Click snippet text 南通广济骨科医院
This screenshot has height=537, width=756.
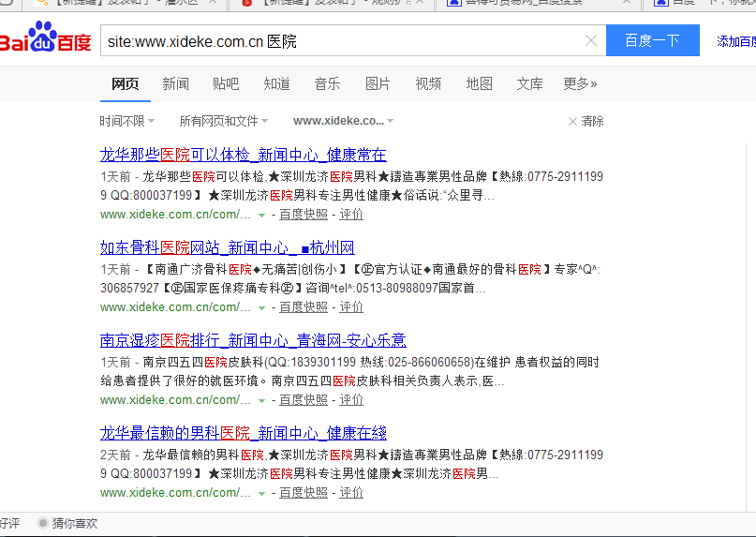pyautogui.click(x=203, y=269)
